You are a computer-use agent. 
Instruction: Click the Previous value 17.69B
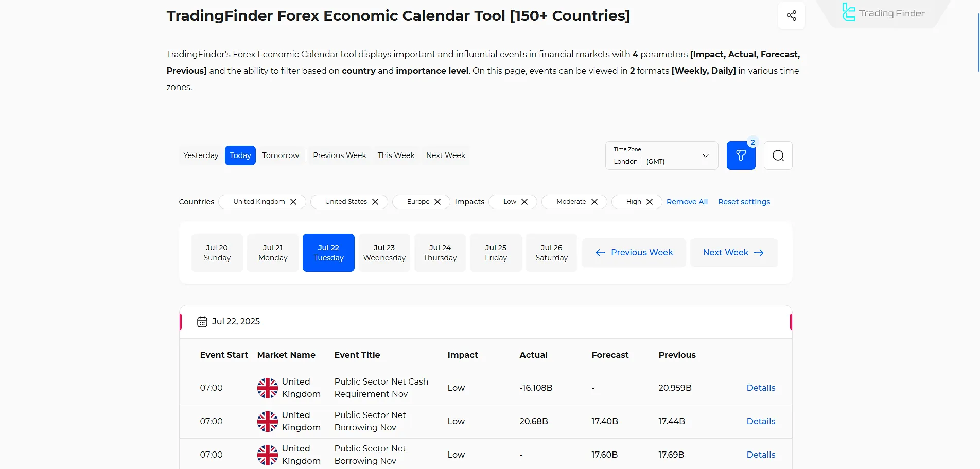(671, 455)
